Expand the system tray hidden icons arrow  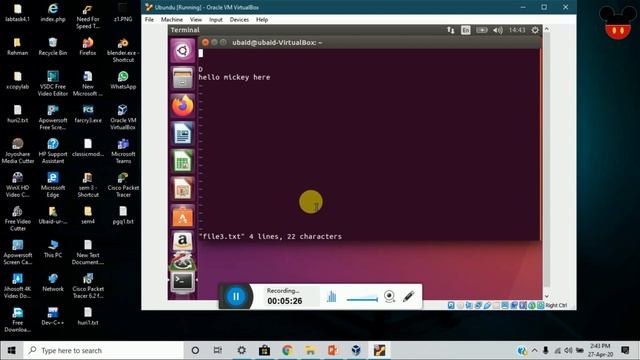(x=534, y=350)
